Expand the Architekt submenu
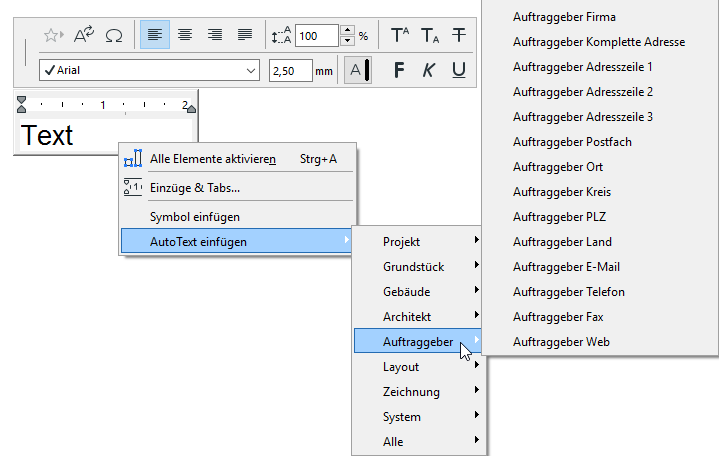719x456 pixels. tap(419, 317)
